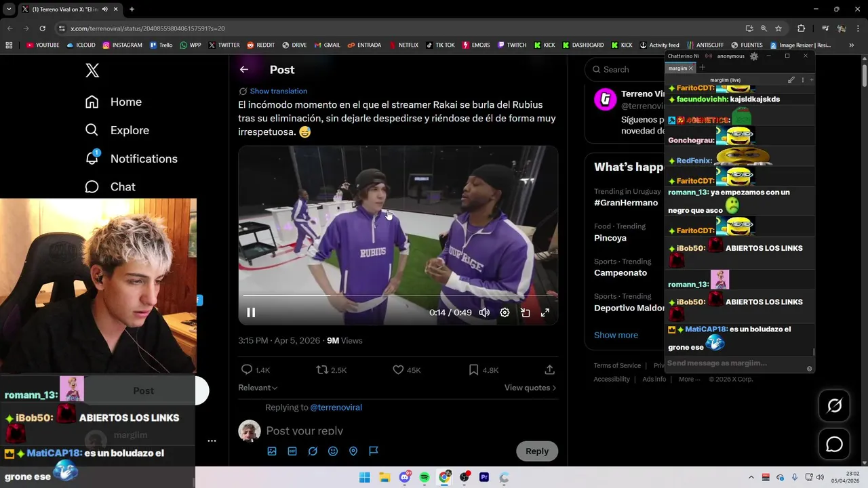Open trending topic Pincoya
This screenshot has height=488, width=868.
610,238
